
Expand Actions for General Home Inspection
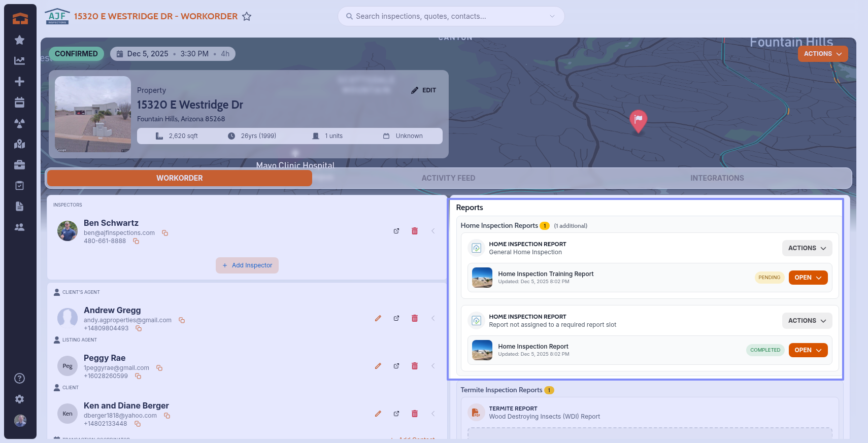807,248
